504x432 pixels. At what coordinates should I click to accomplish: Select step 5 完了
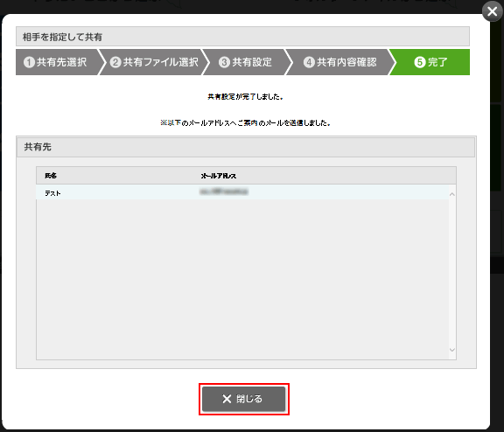tap(430, 62)
